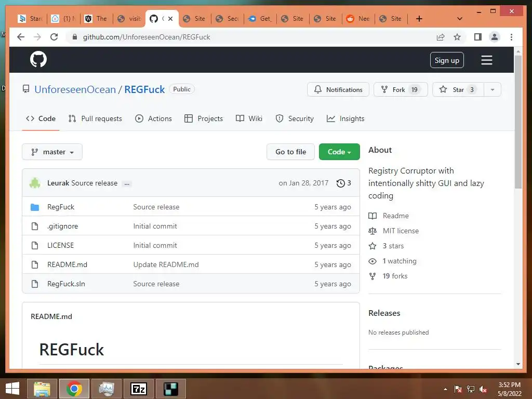The image size is (532, 399).
Task: Open the RegFuck folder
Action: 61,207
